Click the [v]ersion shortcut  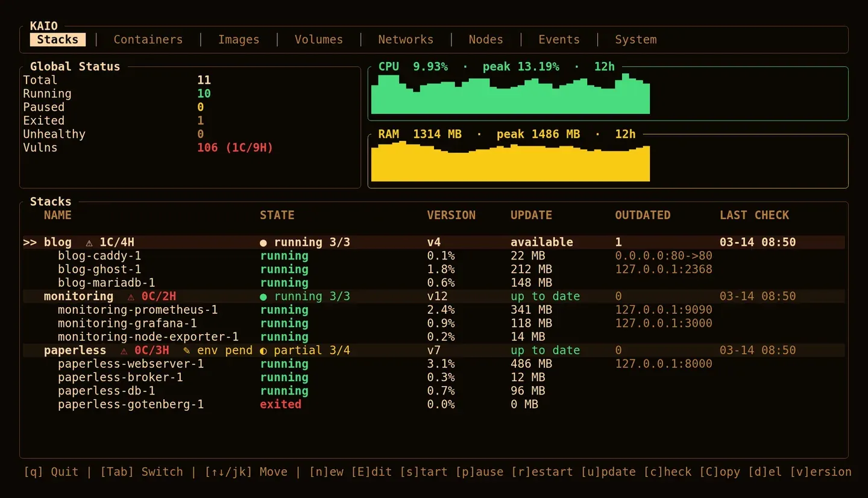click(820, 472)
